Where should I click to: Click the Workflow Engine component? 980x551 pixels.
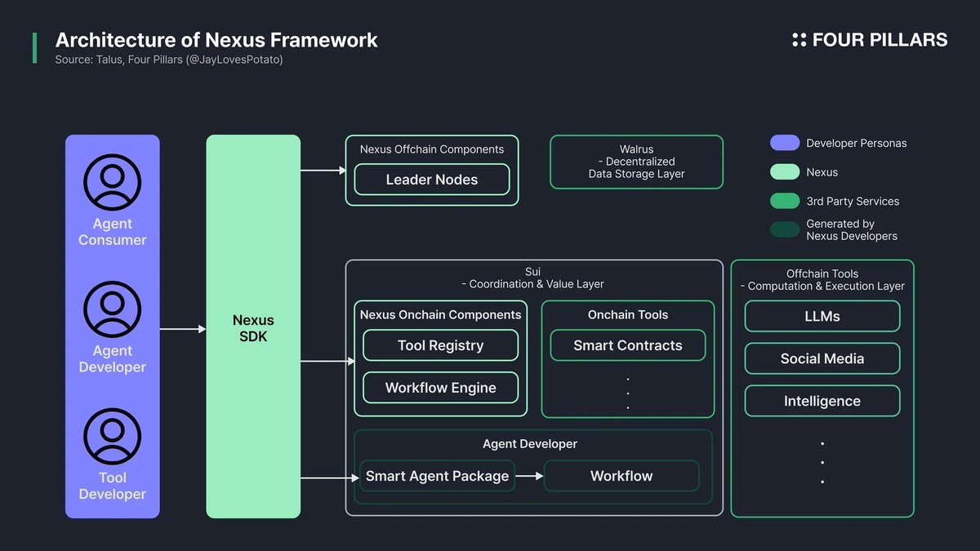pyautogui.click(x=439, y=388)
